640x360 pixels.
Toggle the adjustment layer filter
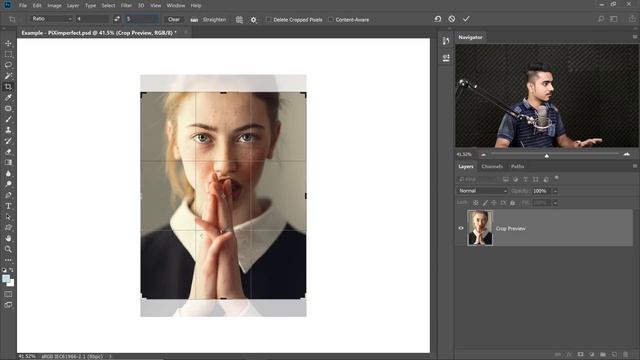click(x=516, y=180)
